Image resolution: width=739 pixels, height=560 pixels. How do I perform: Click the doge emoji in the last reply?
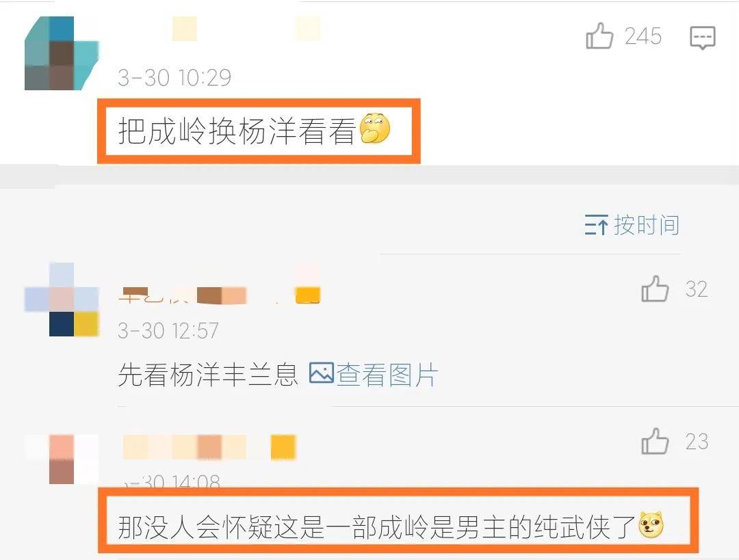(x=651, y=525)
